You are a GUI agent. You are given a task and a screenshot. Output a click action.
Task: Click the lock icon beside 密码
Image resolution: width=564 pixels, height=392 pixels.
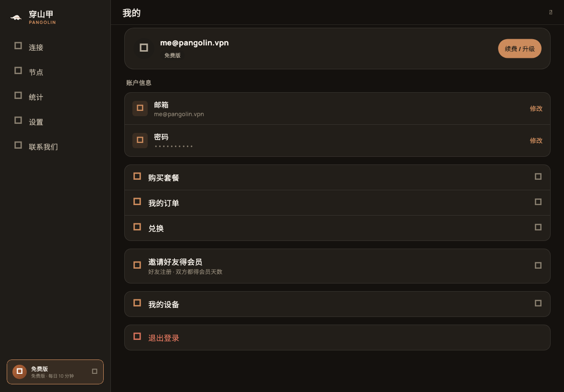(140, 140)
